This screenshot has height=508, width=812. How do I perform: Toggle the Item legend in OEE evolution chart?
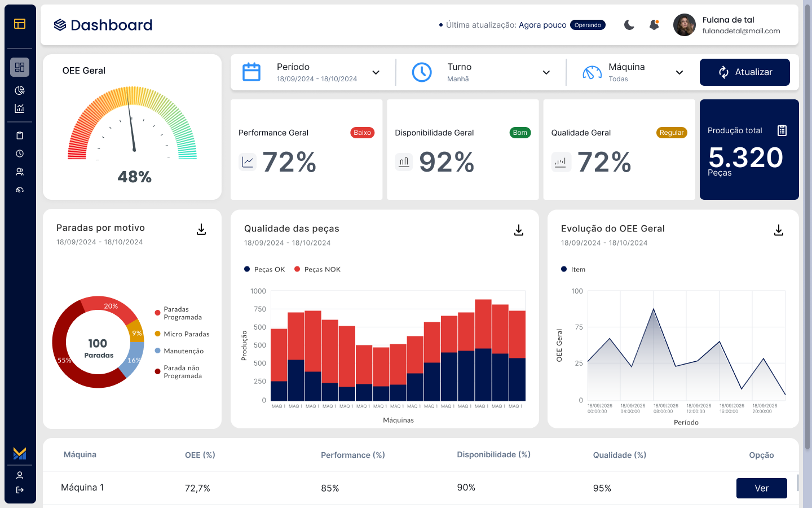click(573, 269)
